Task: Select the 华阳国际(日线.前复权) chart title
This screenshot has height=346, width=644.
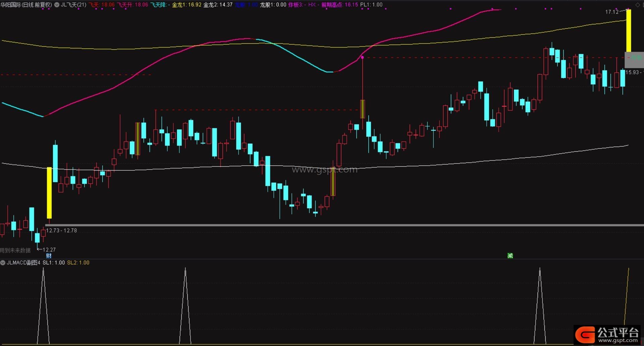Action: [26, 5]
